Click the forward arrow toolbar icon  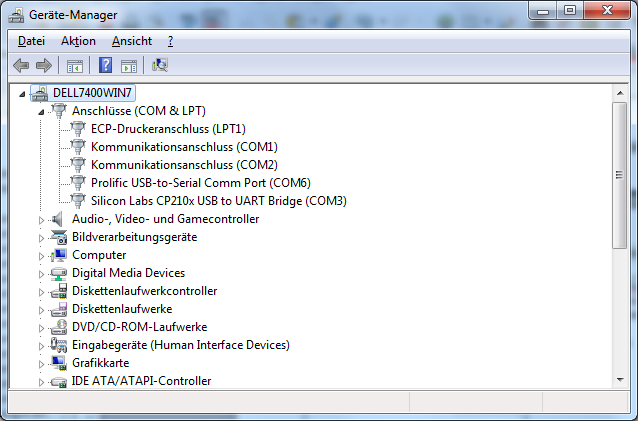coord(44,65)
